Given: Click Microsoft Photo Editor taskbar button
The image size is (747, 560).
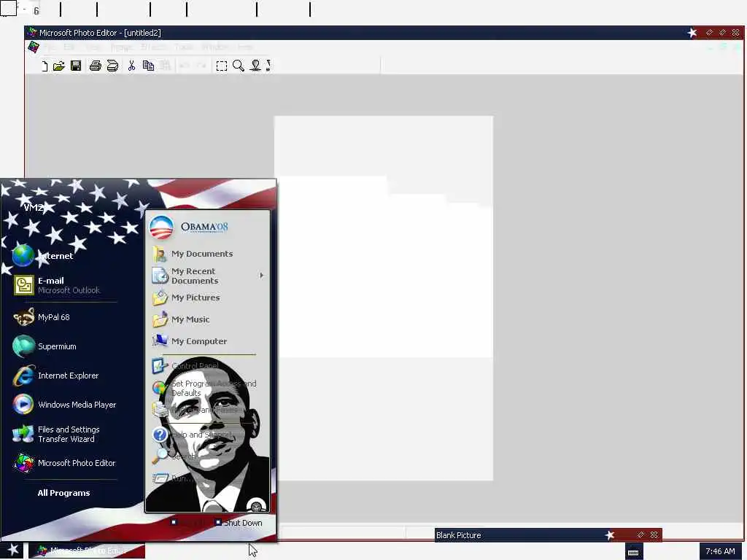Looking at the screenshot, I should click(x=87, y=551).
